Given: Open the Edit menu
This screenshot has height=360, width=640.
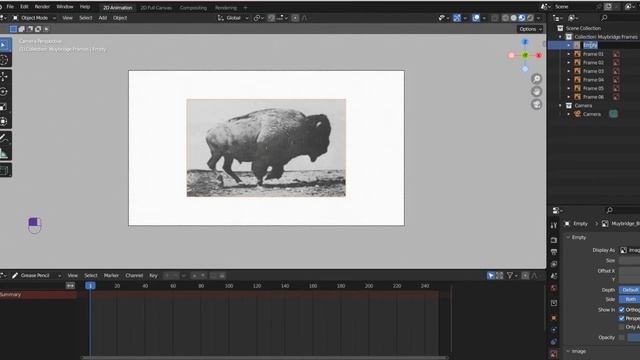Looking at the screenshot, I should (24, 7).
